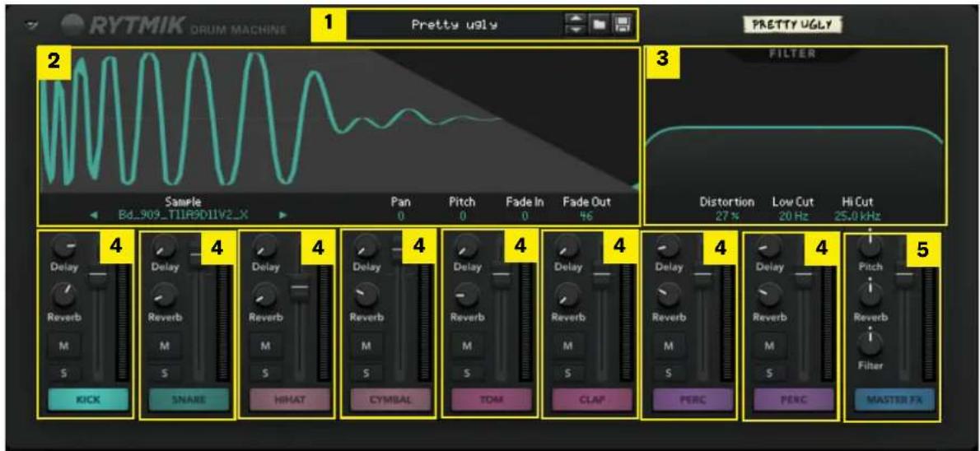This screenshot has width=980, height=451.
Task: Click the 'Pretty ugly' patch name display
Action: (x=455, y=26)
